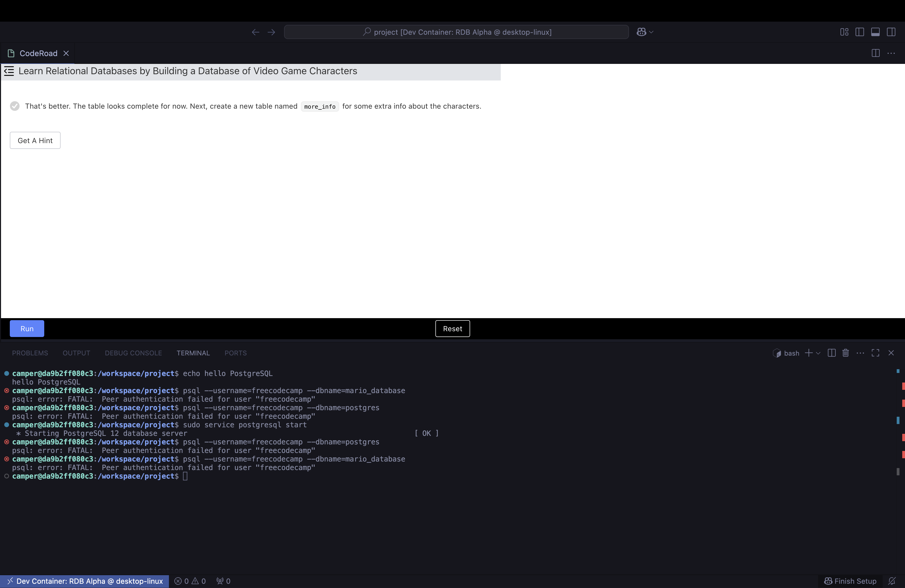Switch to the PROBLEMS tab
This screenshot has height=588, width=905.
pos(30,353)
